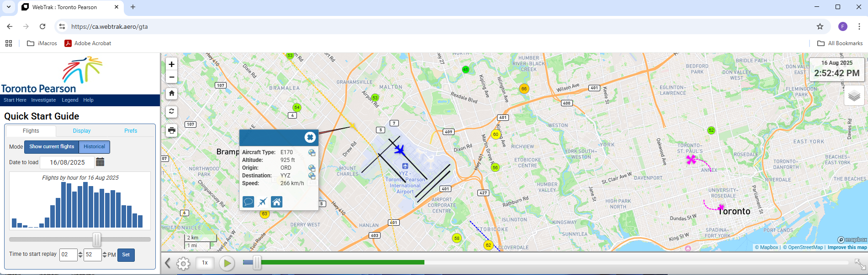Reset map to home view
Viewport: 868px width, 275px height.
click(x=172, y=93)
